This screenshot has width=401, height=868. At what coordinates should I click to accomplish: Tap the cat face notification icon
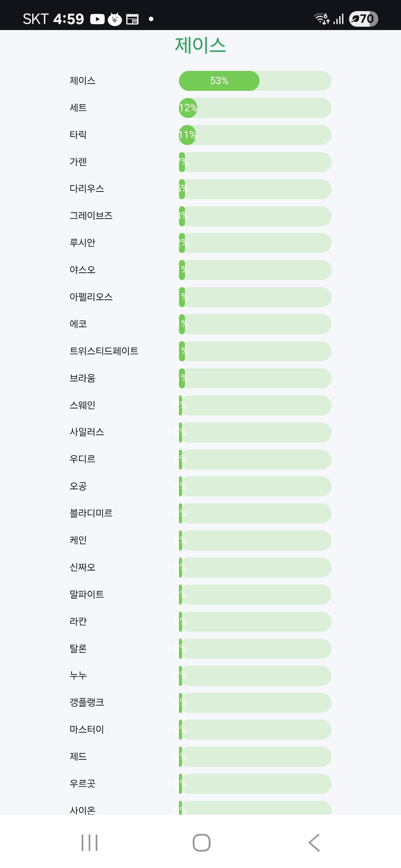pos(115,19)
